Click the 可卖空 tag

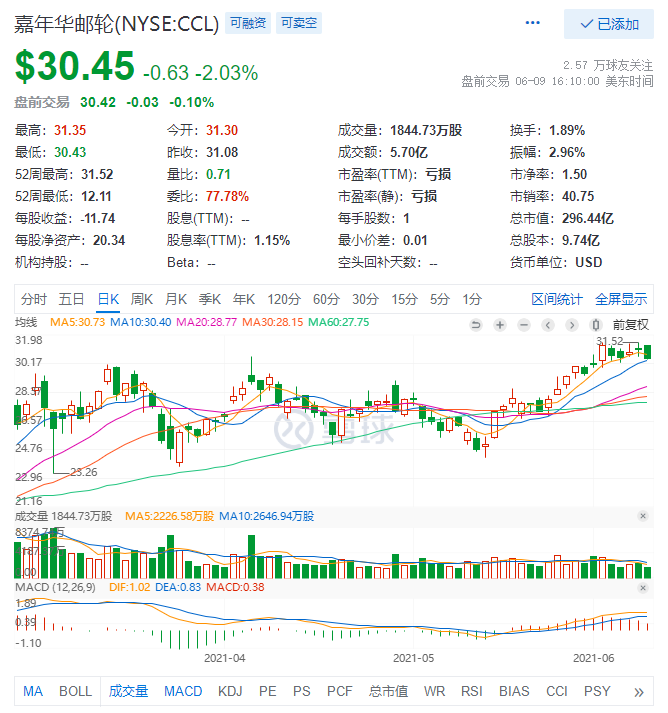299,23
